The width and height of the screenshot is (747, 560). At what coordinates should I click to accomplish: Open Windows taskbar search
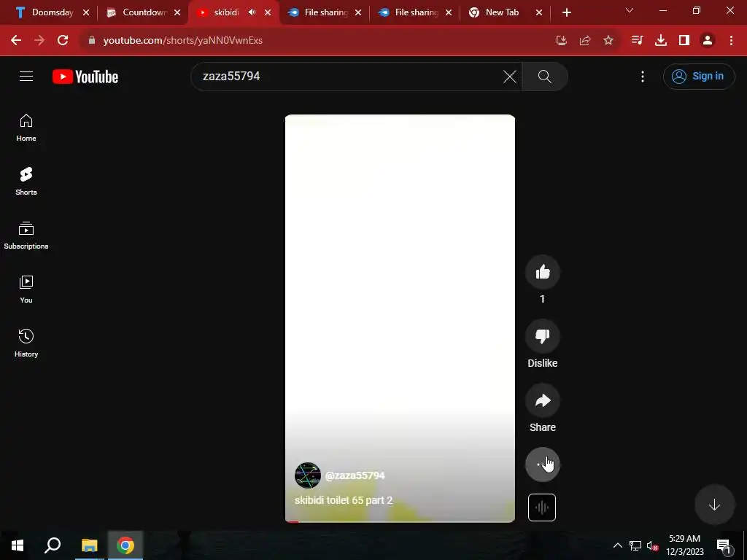pyautogui.click(x=53, y=545)
